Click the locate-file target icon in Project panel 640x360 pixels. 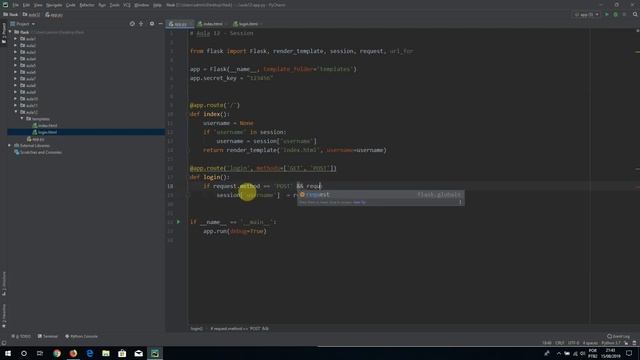(132, 24)
